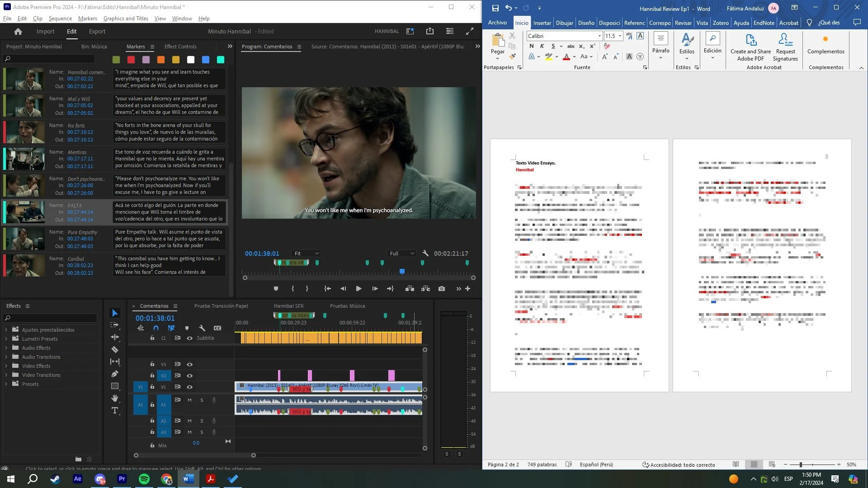Click the Export workspace button
The width and height of the screenshot is (868, 488).
tap(97, 31)
